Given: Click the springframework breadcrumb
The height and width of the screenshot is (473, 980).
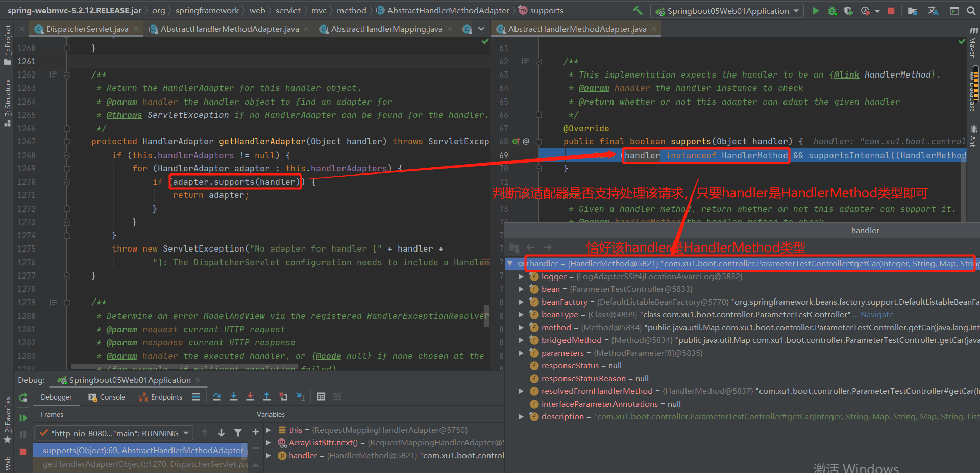Looking at the screenshot, I should 207,10.
